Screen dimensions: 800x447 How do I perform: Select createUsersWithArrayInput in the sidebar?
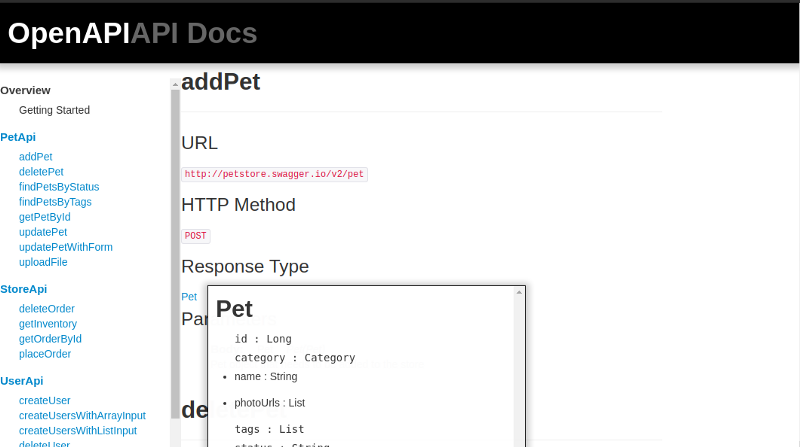click(82, 416)
